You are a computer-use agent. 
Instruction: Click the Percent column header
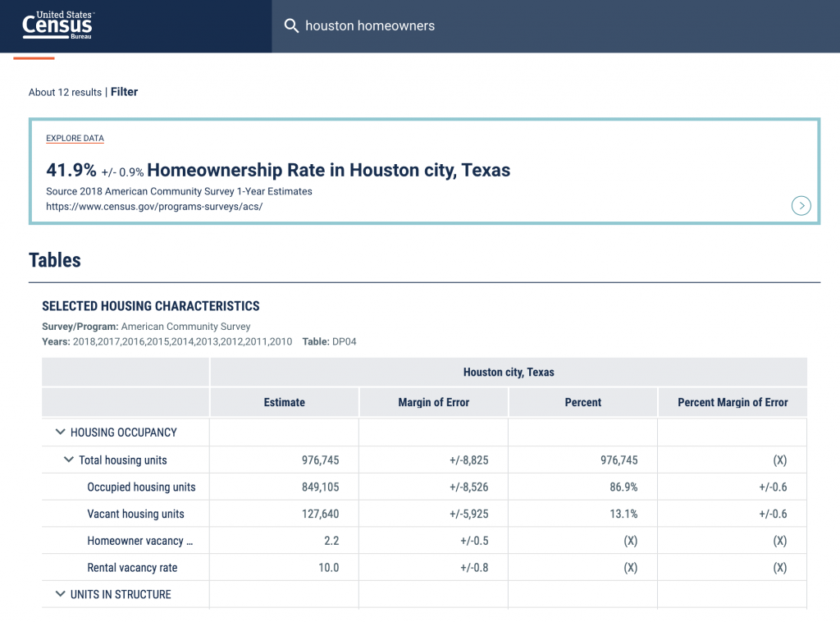pyautogui.click(x=583, y=402)
